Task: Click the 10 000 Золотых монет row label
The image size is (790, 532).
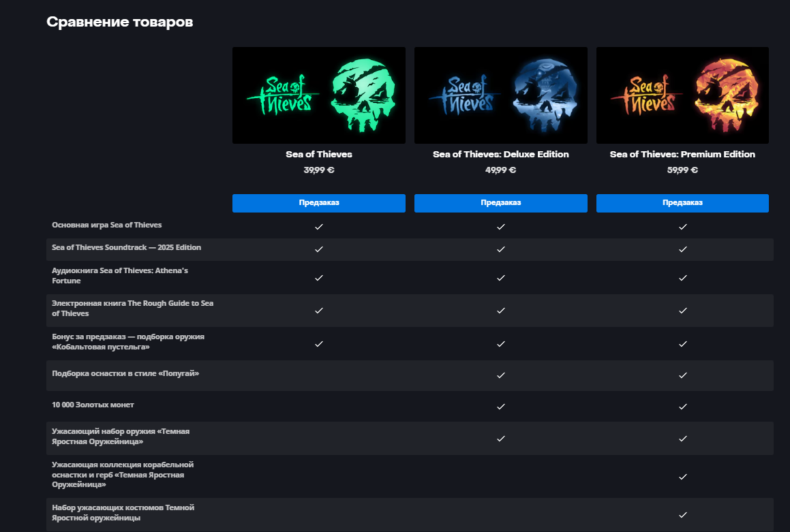Action: (93, 405)
